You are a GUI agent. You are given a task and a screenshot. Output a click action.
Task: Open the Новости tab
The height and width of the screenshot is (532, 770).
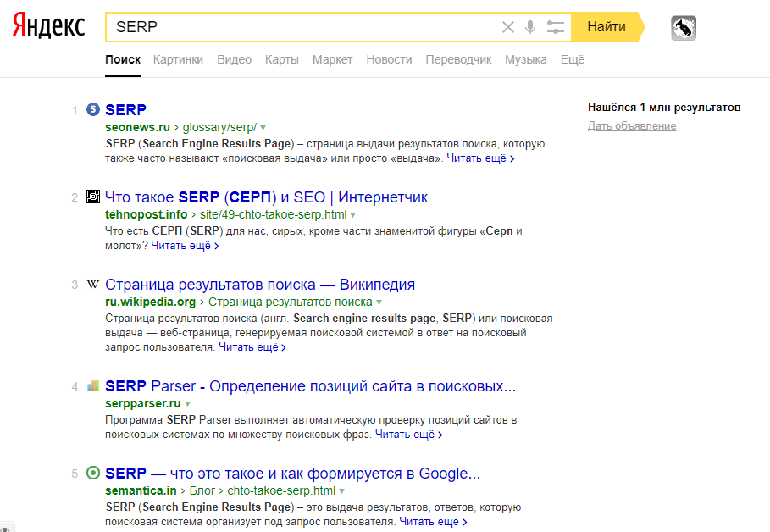(x=389, y=59)
